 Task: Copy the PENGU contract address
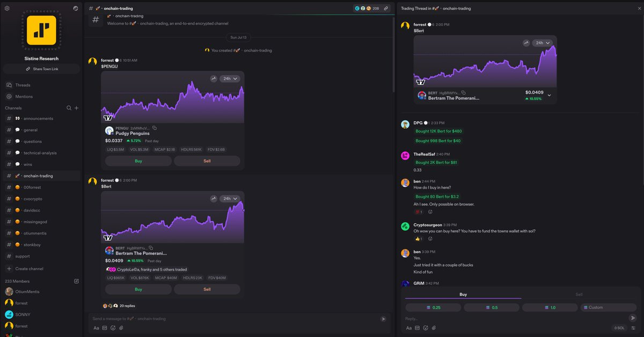click(155, 128)
